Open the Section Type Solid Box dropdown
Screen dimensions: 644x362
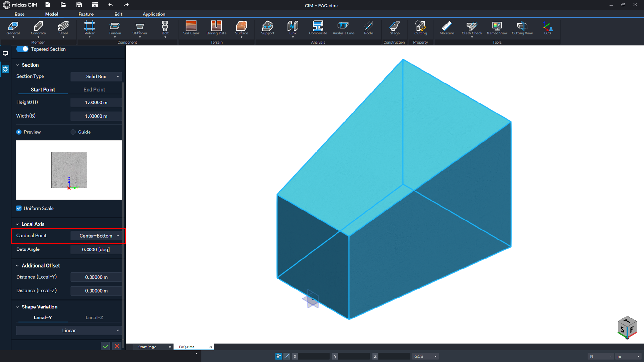click(96, 77)
